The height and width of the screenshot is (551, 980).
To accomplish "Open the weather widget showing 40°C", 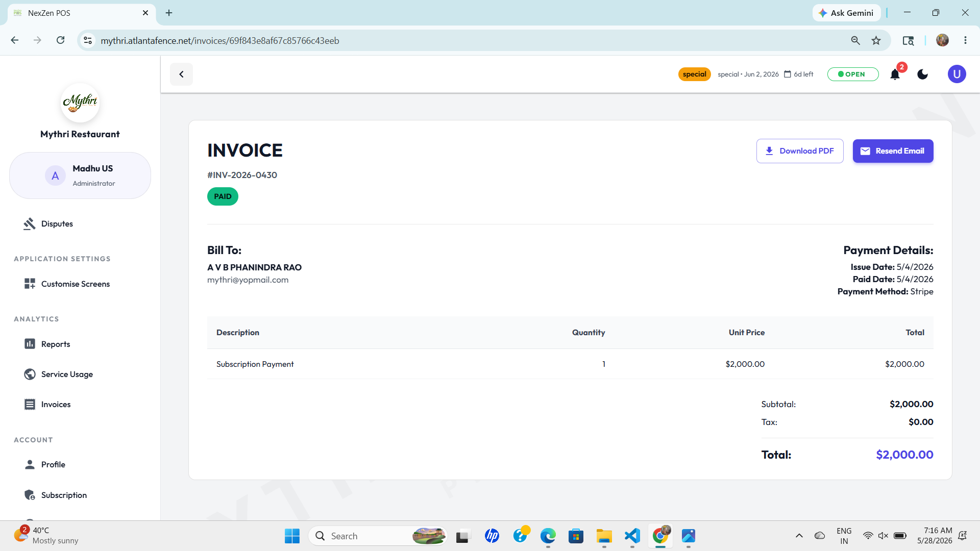I will [x=46, y=536].
